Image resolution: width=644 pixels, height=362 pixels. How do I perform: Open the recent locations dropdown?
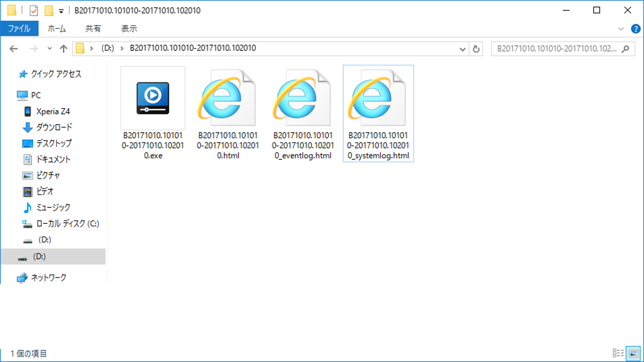49,49
